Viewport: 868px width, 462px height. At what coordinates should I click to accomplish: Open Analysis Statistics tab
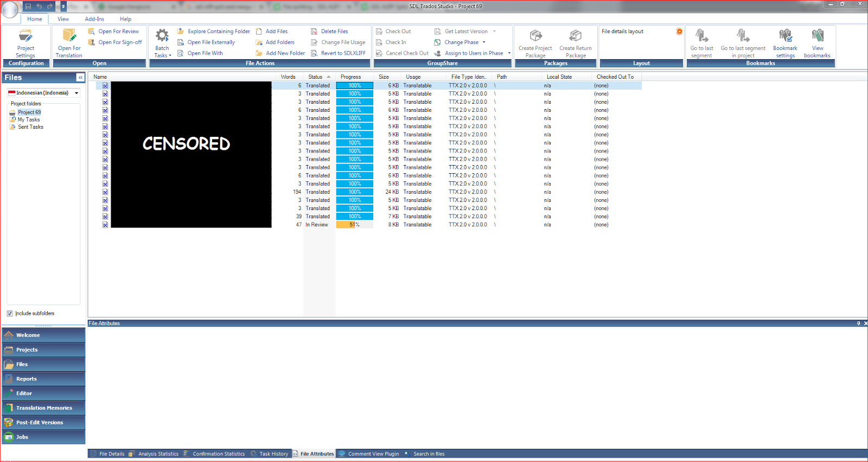(x=154, y=454)
